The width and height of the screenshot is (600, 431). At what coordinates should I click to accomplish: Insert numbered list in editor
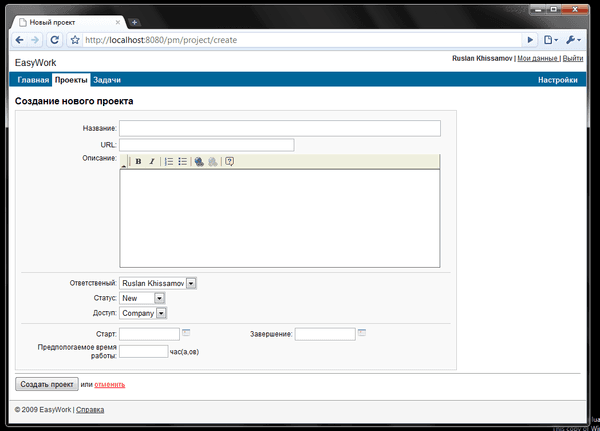coord(169,162)
